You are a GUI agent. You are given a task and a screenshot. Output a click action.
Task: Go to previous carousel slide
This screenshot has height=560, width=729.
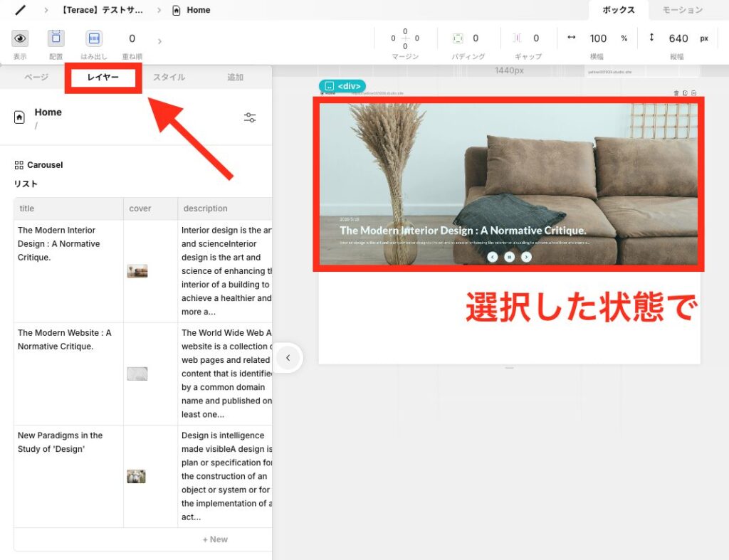coord(493,257)
